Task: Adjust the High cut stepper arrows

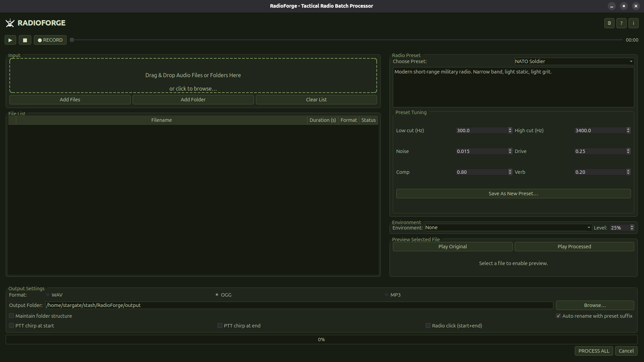Action: (x=628, y=131)
